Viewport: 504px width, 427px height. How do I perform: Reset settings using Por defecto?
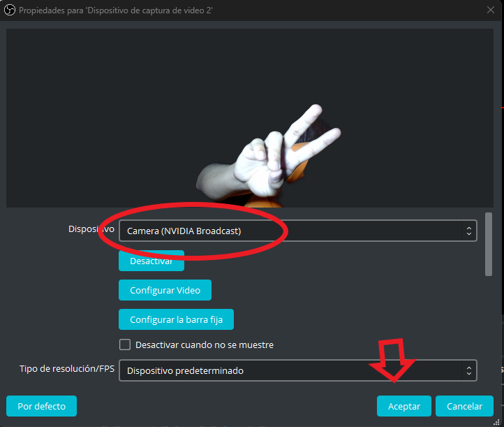click(x=41, y=406)
